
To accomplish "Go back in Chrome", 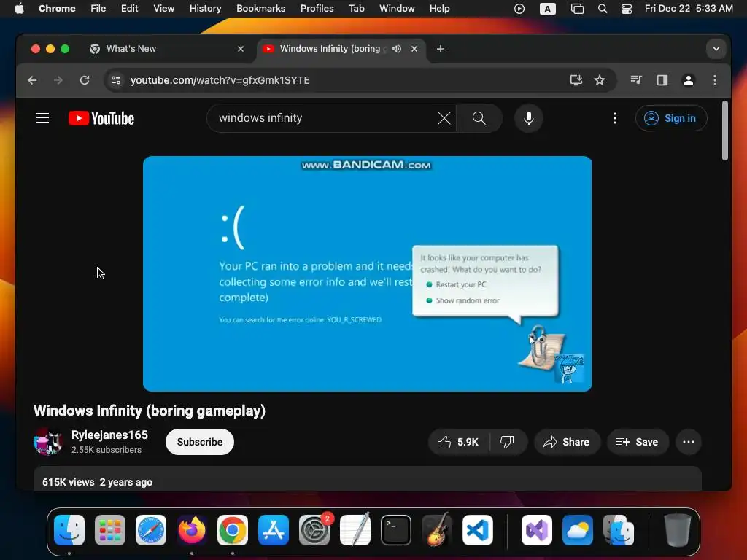I will [32, 80].
